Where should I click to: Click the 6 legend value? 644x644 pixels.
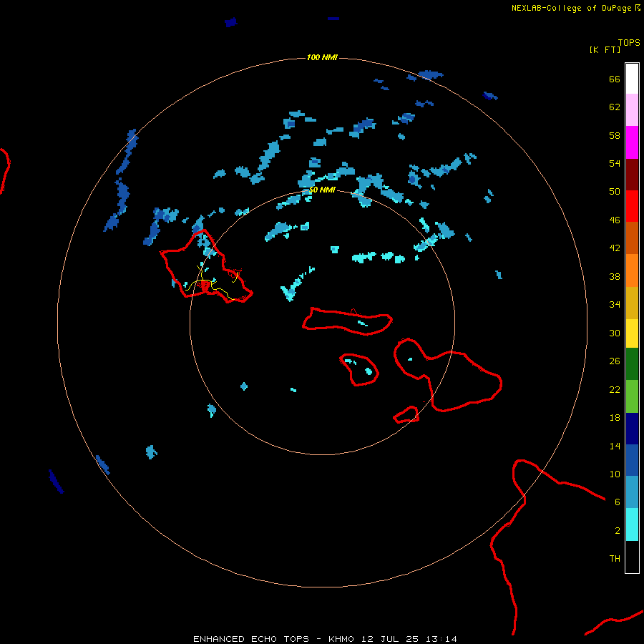[x=618, y=502]
